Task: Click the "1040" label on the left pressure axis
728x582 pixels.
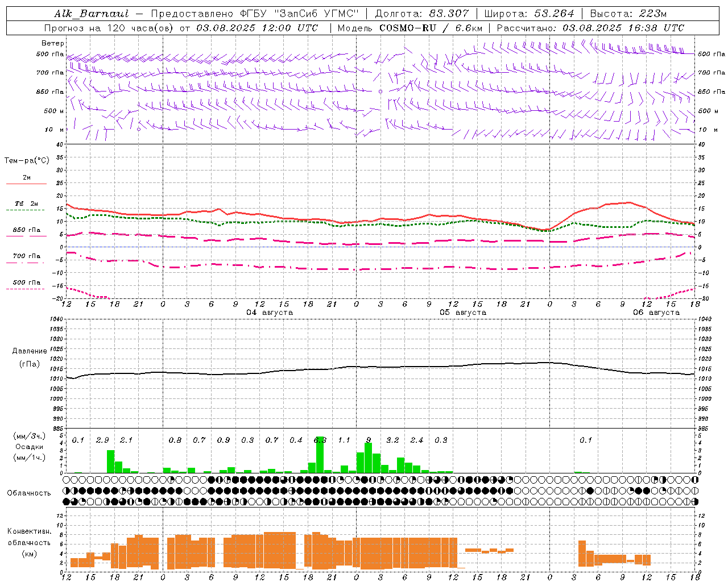Action: point(56,319)
